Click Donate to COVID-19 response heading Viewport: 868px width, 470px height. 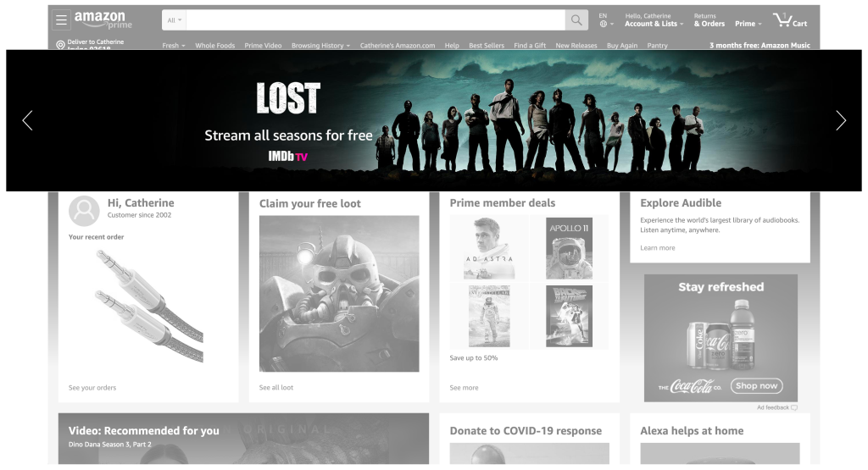pos(526,431)
